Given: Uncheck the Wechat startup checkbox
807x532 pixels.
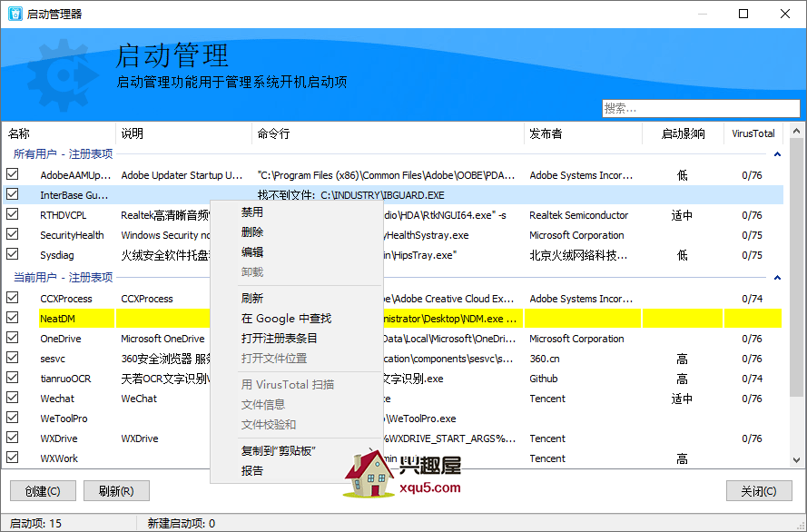Looking at the screenshot, I should point(13,398).
